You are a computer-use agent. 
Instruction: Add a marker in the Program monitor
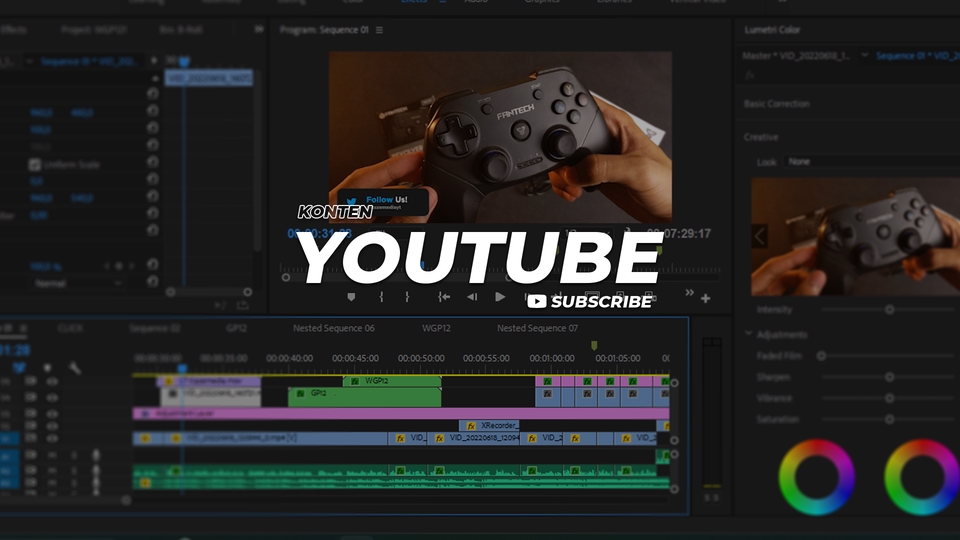(x=351, y=297)
